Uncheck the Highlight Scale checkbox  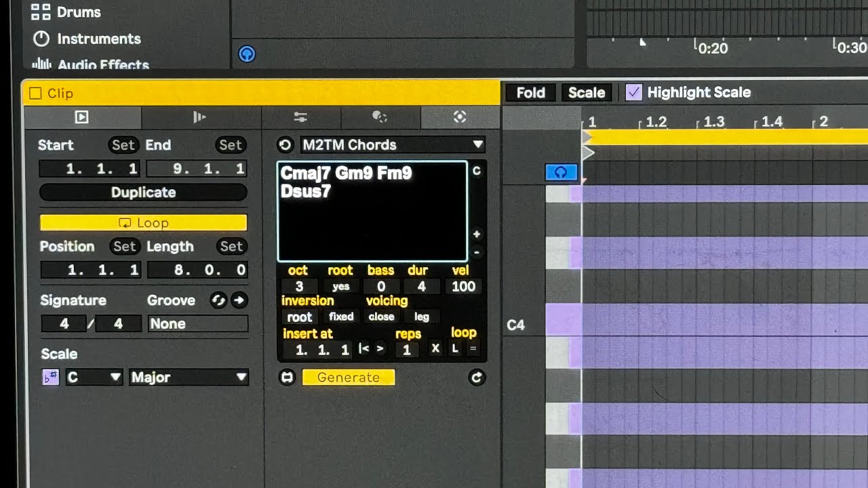[633, 92]
